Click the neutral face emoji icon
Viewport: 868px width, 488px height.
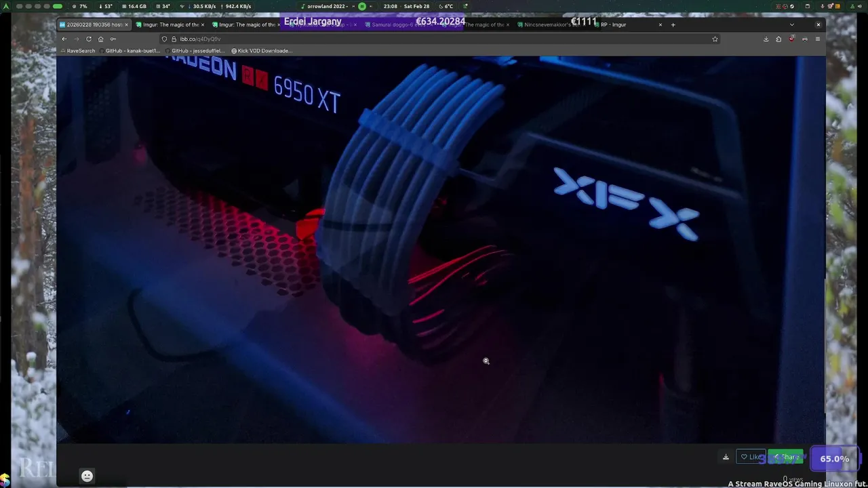(87, 476)
